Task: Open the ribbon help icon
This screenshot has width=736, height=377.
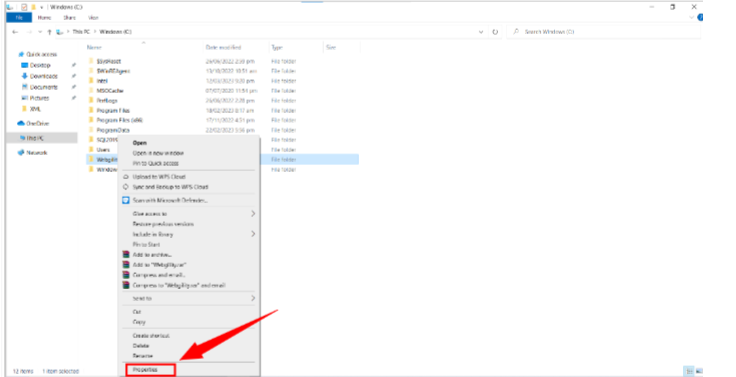Action: 700,18
